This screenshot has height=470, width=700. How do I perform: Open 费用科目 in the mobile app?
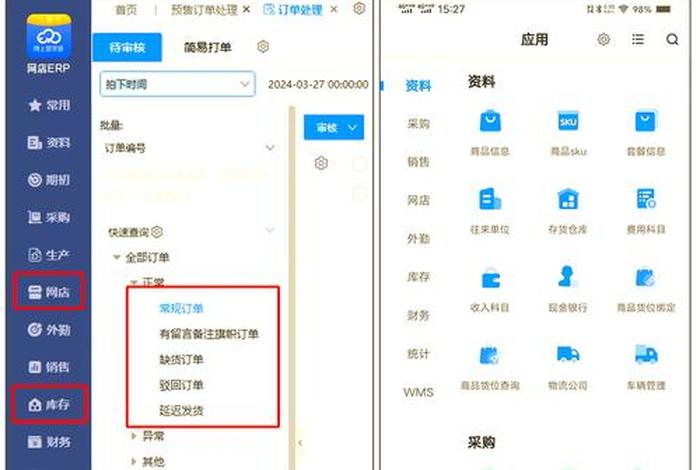point(646,211)
